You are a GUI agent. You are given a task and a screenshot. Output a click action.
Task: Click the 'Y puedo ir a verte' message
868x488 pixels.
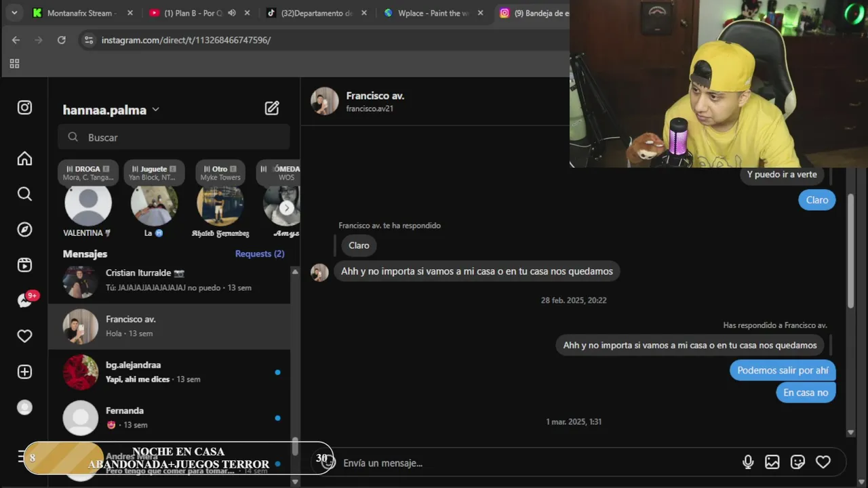(x=782, y=174)
